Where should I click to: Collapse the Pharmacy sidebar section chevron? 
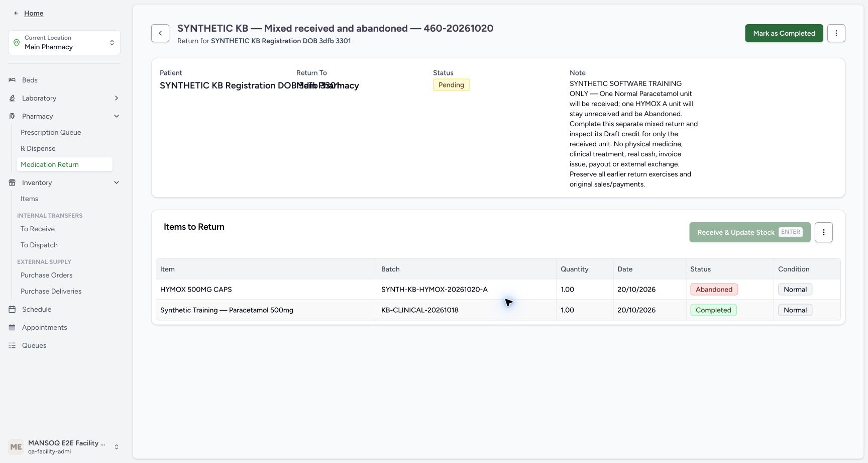(x=117, y=116)
